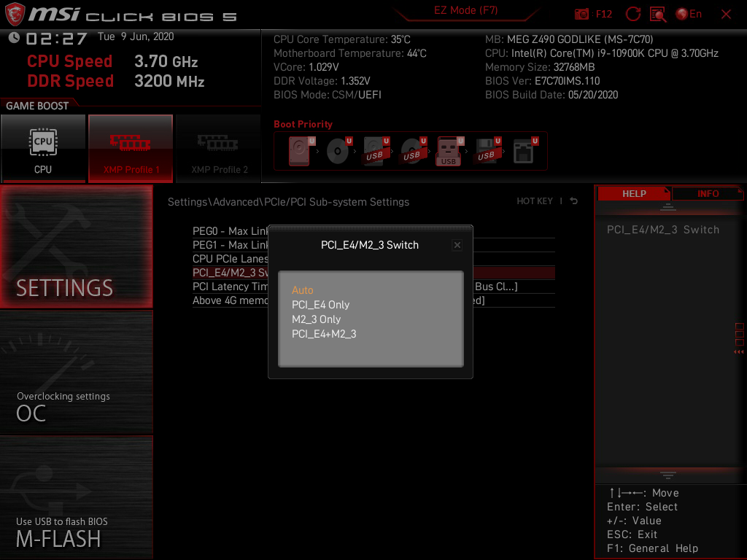Click the back arrow next to HOT KEY
This screenshot has height=560, width=747.
coord(574,201)
